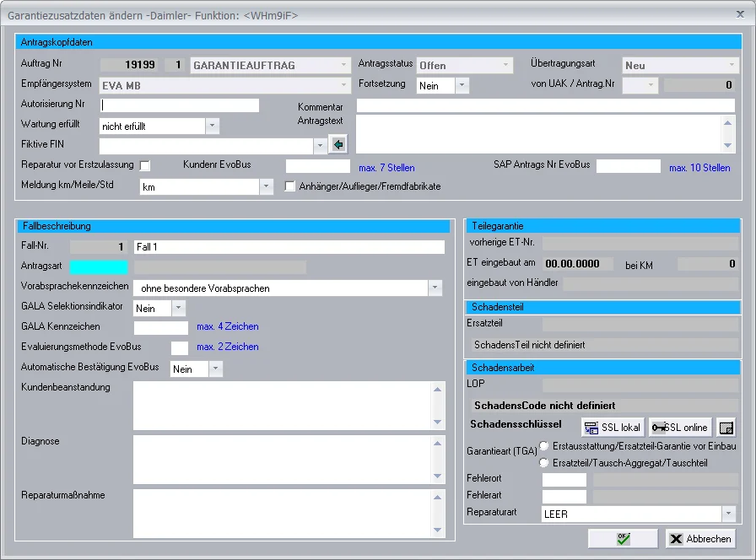756x560 pixels.
Task: Click into the Kundenbeanstandung text area
Action: pyautogui.click(x=283, y=406)
